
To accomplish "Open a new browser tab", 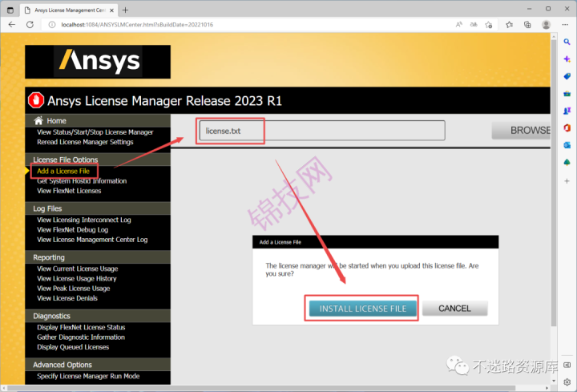I will coord(125,10).
